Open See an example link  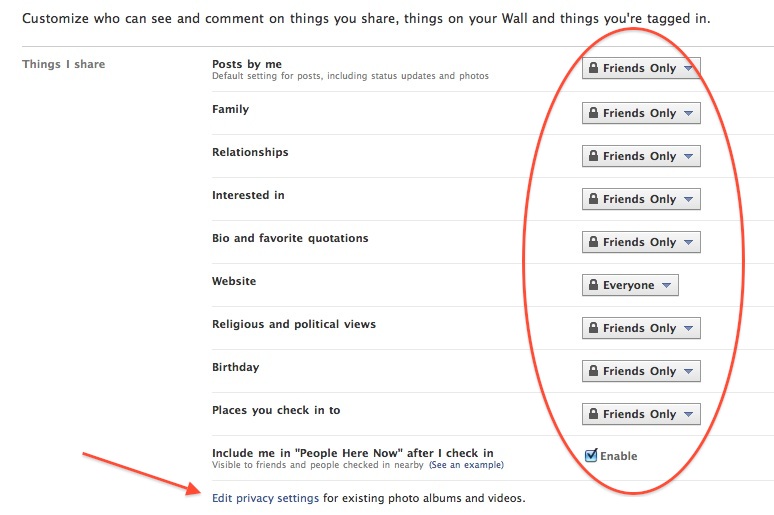coord(466,465)
